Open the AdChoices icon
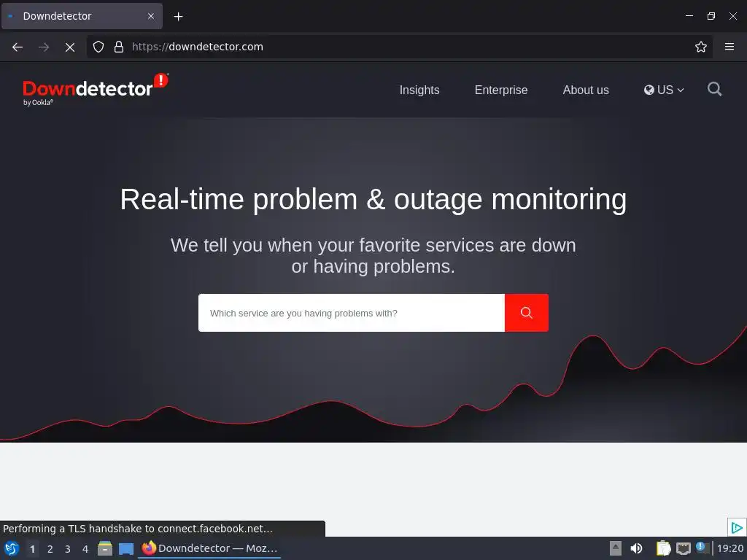747x560 pixels. pos(737,527)
